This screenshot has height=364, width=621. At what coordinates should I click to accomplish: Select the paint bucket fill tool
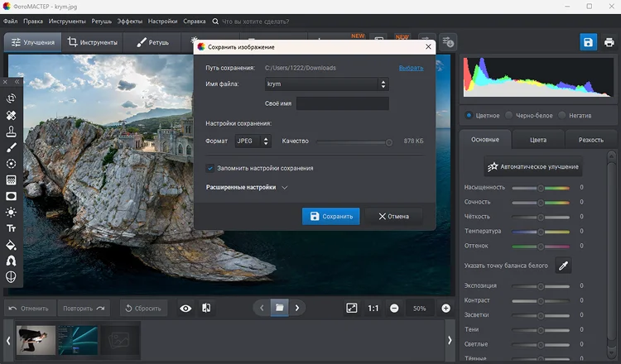pyautogui.click(x=11, y=245)
